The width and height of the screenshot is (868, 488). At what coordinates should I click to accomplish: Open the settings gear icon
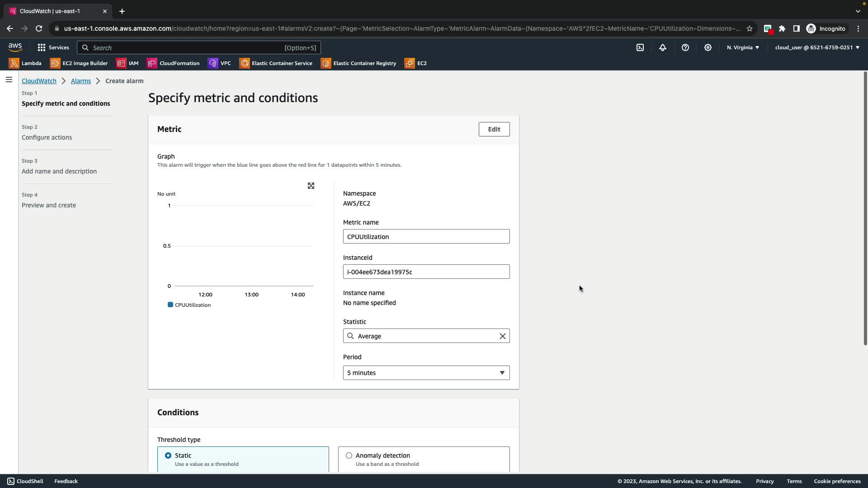pyautogui.click(x=708, y=47)
